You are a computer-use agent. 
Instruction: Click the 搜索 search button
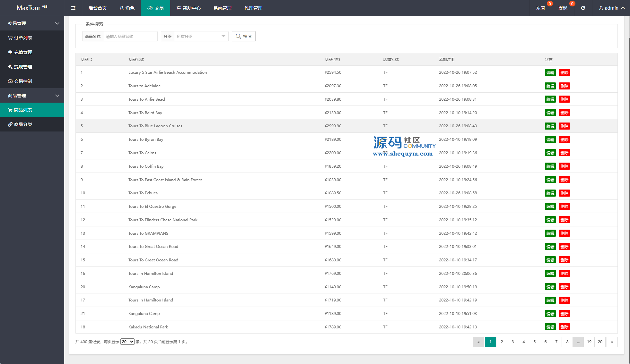point(243,36)
